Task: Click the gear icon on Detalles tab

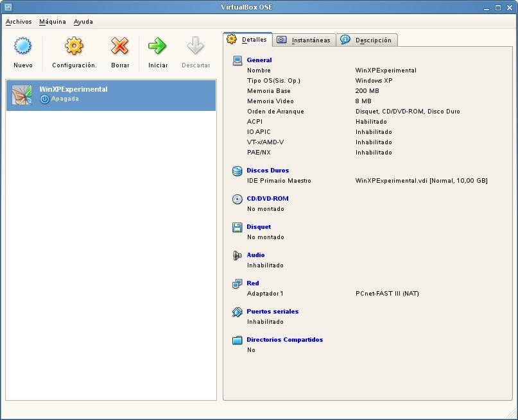Action: point(232,39)
